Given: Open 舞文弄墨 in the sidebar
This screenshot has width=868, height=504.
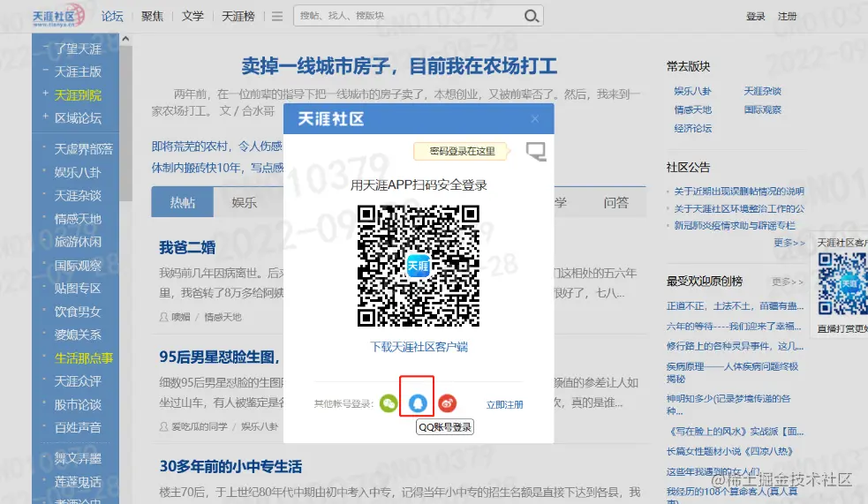Looking at the screenshot, I should [78, 458].
